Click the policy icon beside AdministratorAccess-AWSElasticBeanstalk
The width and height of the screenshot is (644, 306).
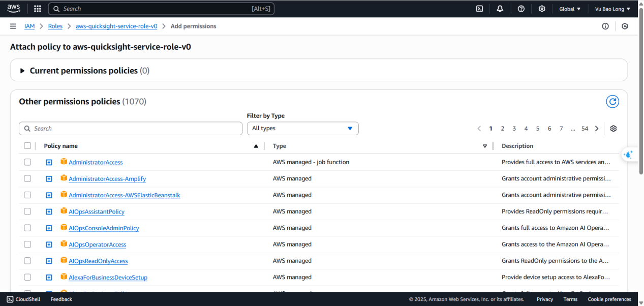click(x=64, y=195)
